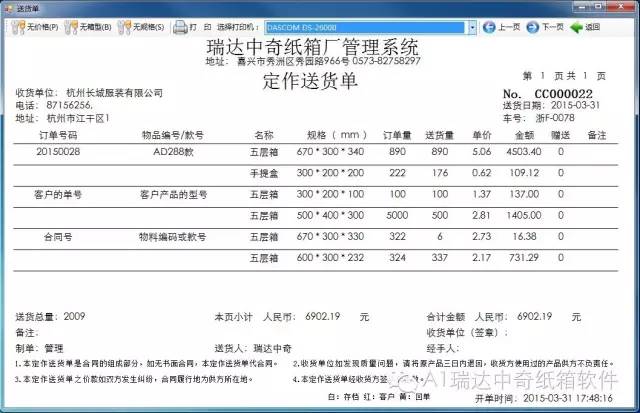Click the 无箱型(B) no-box-type toolbar icon
The width and height of the screenshot is (640, 413).
tap(72, 28)
